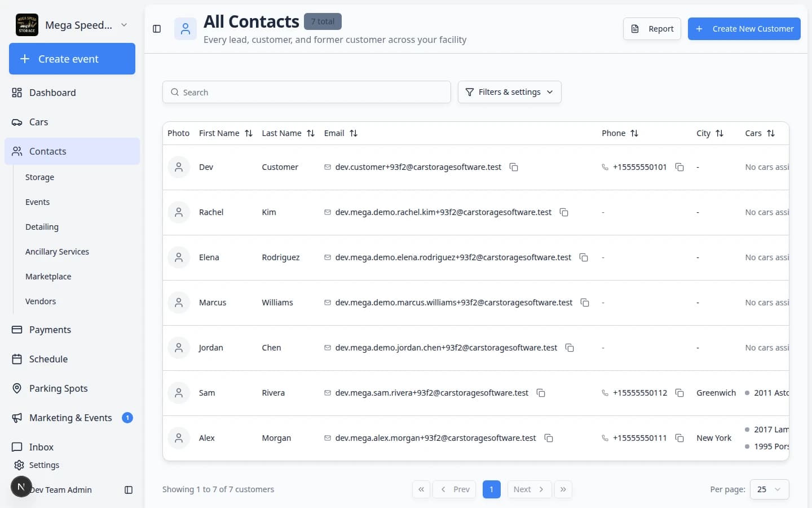Click Marcus Williams's avatar placeholder
Viewport: 812px width, 508px height.
click(x=179, y=303)
